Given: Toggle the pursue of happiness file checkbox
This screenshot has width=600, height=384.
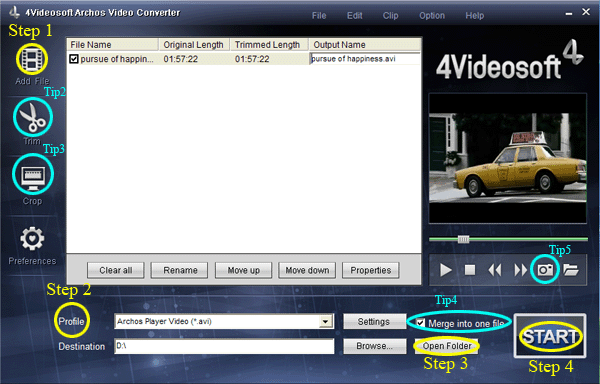Looking at the screenshot, I should 74,59.
